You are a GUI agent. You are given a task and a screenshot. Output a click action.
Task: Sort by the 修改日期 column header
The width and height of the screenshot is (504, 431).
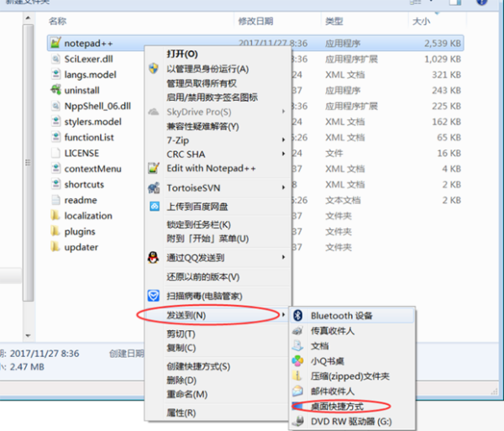point(255,21)
